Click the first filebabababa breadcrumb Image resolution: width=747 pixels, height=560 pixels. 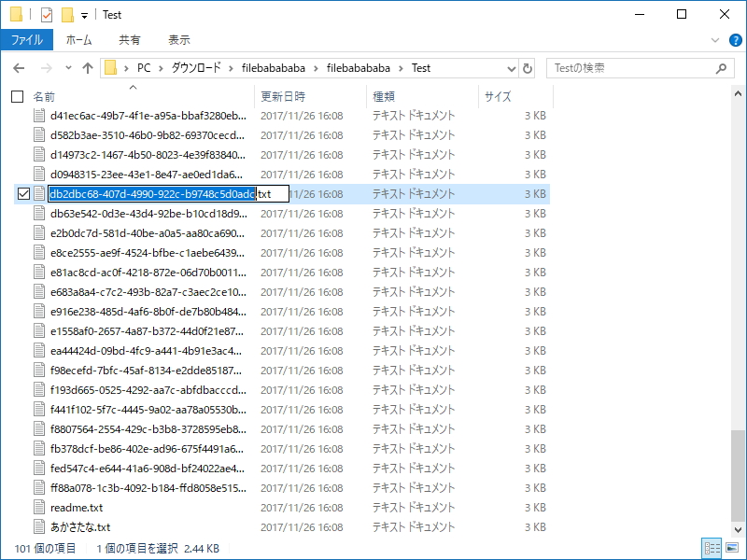pos(274,68)
